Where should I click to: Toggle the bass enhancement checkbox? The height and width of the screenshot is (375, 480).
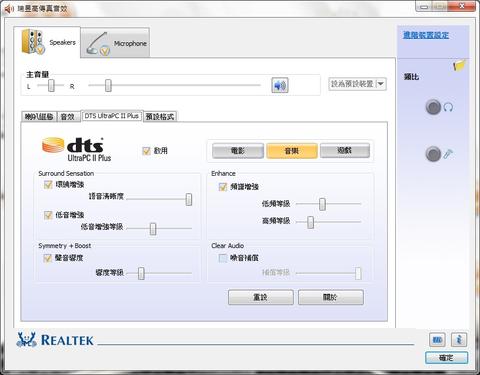(x=48, y=215)
